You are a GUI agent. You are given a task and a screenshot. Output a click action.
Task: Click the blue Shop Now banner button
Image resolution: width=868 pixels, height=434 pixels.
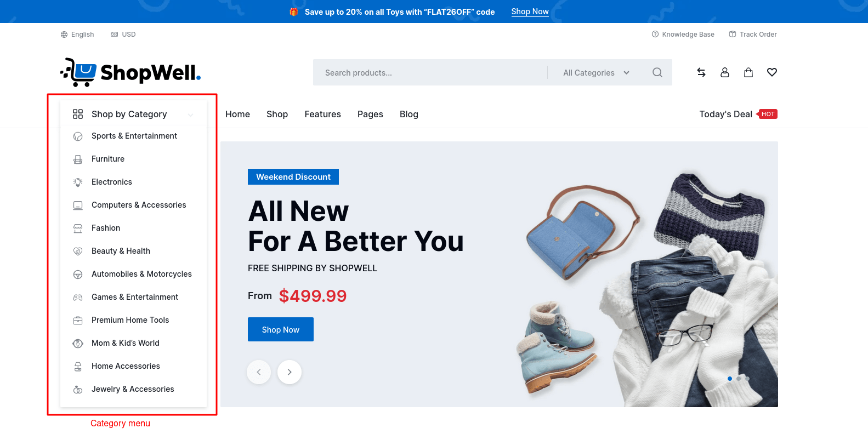281,329
